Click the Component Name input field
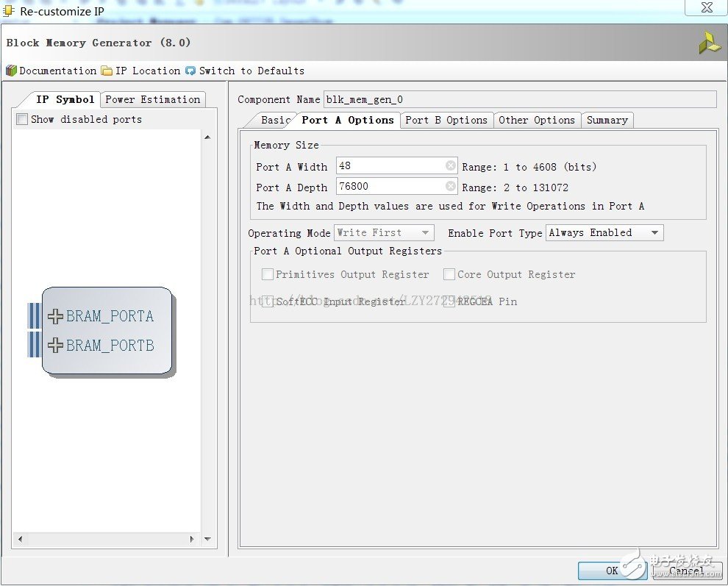The height and width of the screenshot is (586, 728). 519,99
